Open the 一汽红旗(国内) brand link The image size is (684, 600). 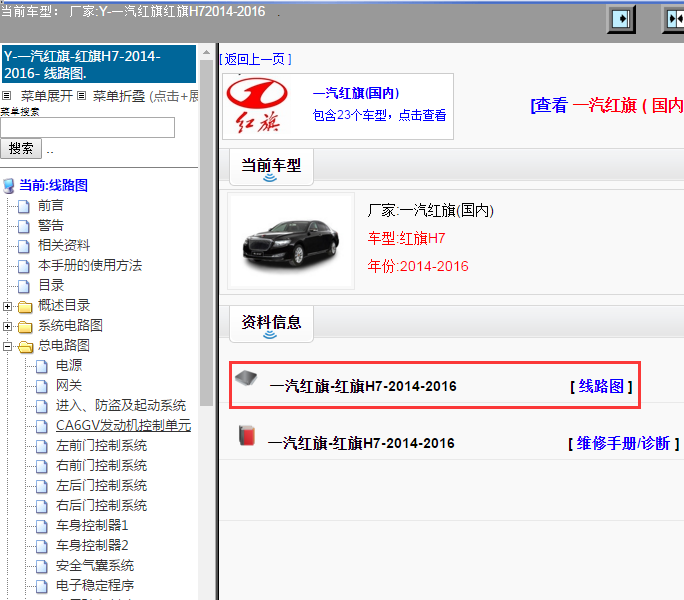click(356, 93)
